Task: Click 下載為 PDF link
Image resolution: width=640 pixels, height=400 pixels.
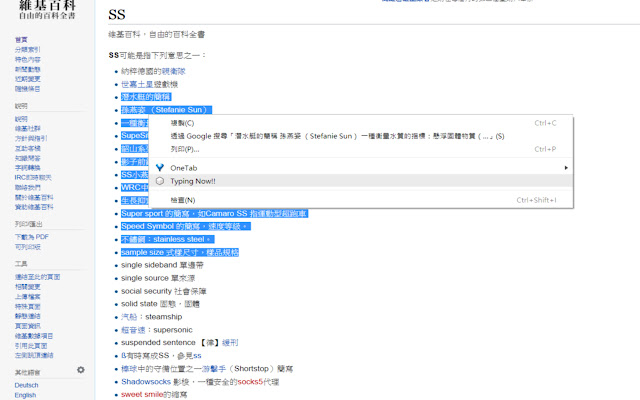Action: (31, 237)
